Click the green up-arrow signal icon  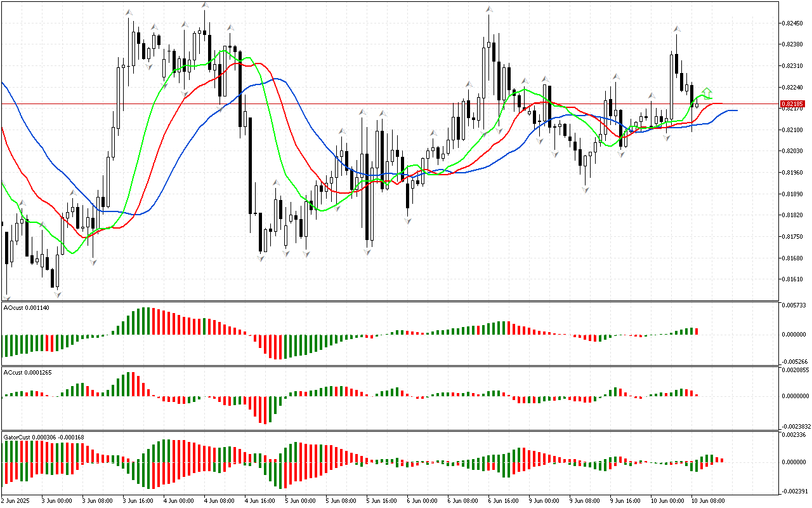tap(707, 93)
